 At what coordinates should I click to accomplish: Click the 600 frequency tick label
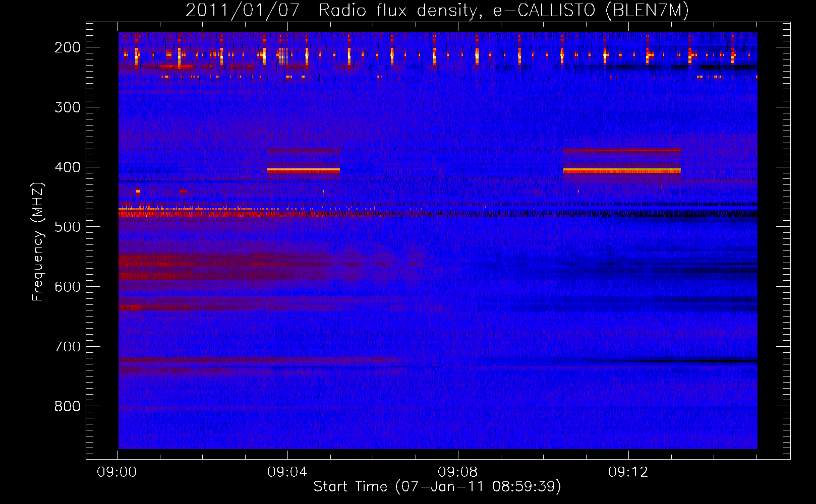click(68, 286)
